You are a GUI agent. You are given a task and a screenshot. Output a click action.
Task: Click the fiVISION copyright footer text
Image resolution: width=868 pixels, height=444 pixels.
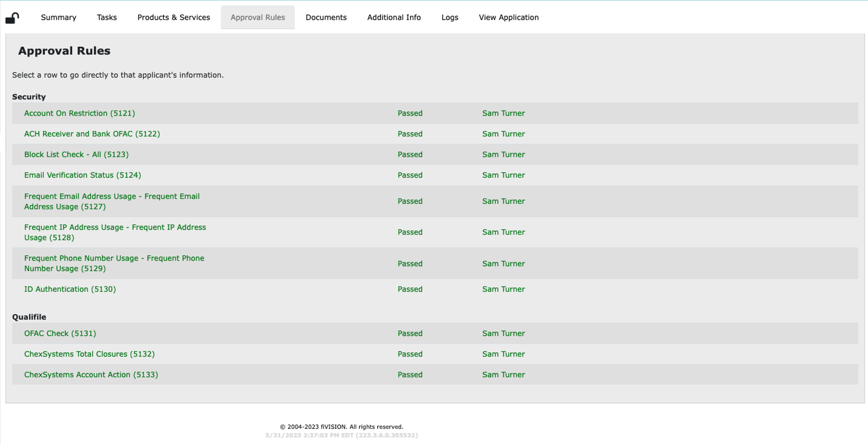(x=342, y=427)
